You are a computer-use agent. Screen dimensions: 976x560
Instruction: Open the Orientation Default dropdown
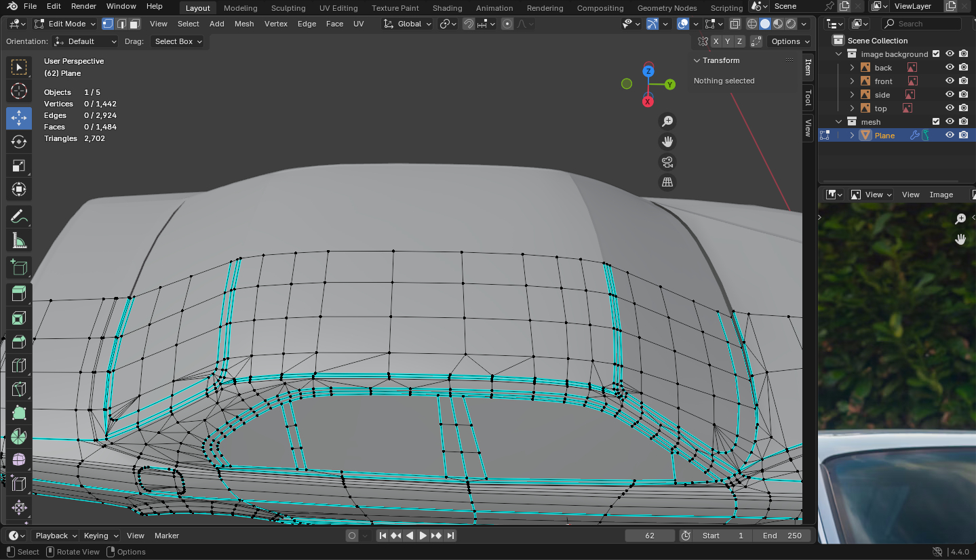point(85,41)
